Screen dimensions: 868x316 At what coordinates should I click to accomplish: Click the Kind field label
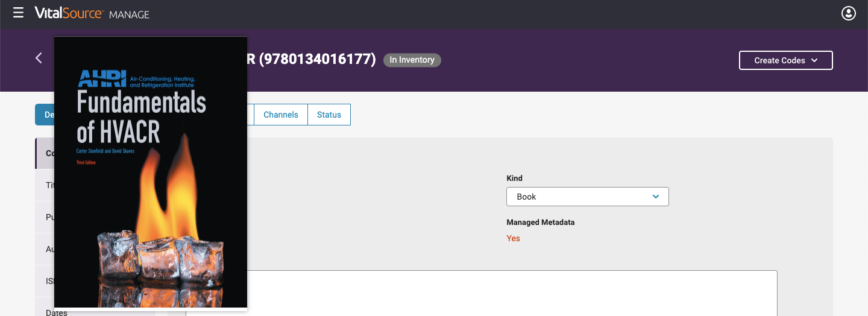(514, 179)
